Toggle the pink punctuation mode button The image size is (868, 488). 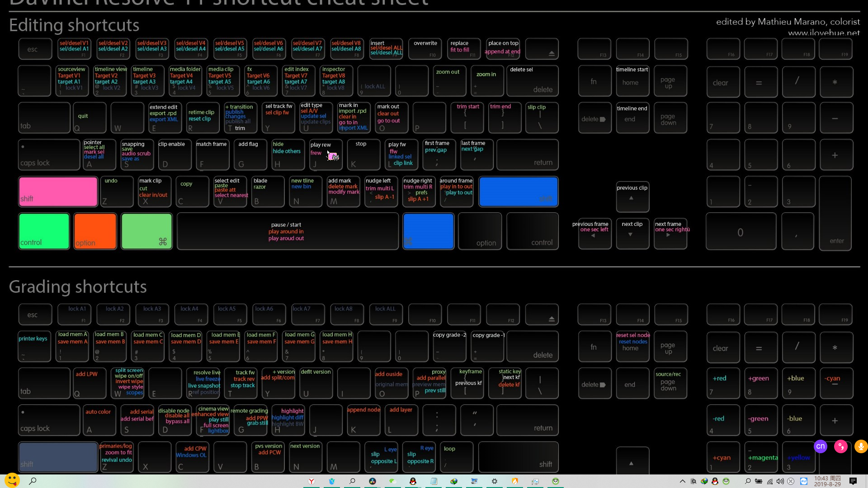pos(840,447)
